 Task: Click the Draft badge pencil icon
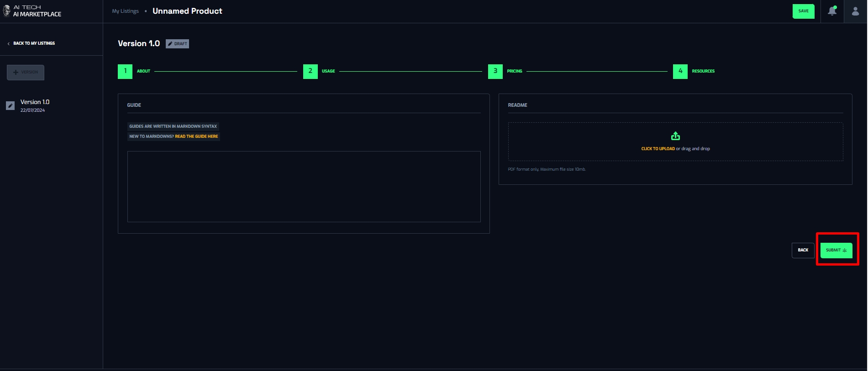point(170,44)
